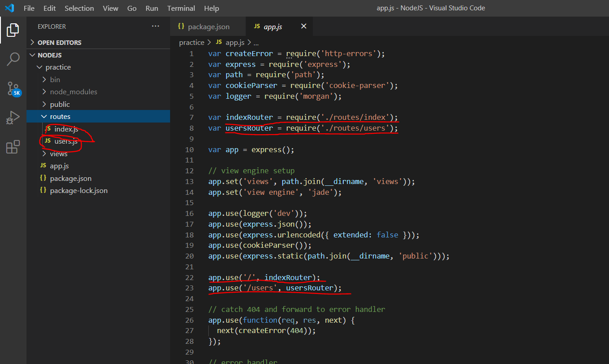Click the practice breadcrumb segment
The image size is (609, 364).
(192, 43)
